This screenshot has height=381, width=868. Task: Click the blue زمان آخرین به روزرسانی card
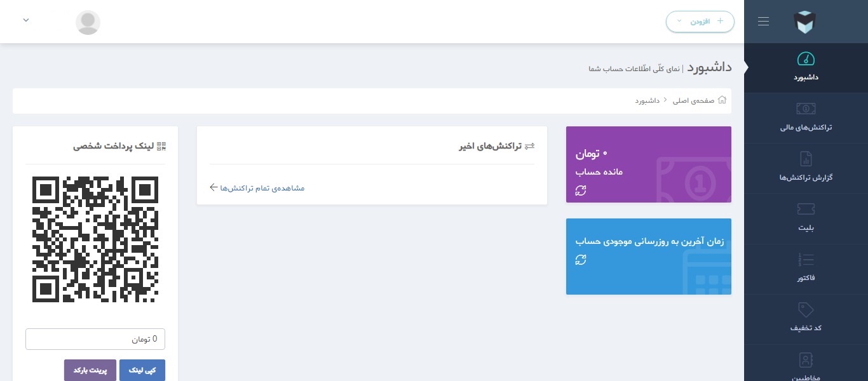[x=649, y=257]
